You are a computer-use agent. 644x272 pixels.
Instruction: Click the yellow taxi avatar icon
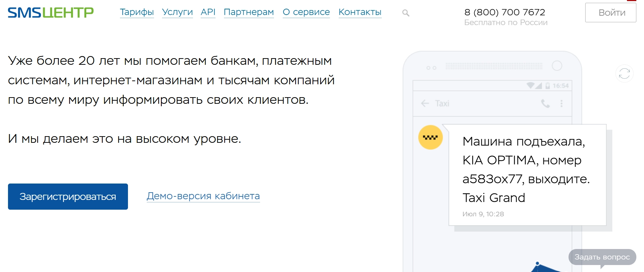pos(430,137)
